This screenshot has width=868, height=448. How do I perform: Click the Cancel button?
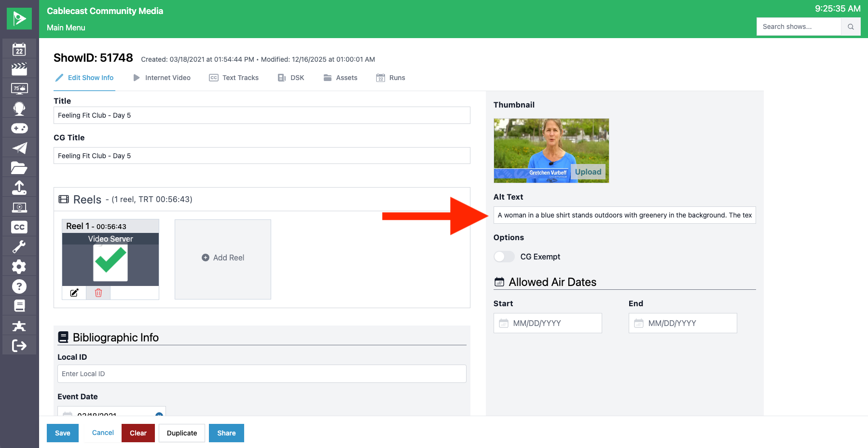(x=103, y=433)
